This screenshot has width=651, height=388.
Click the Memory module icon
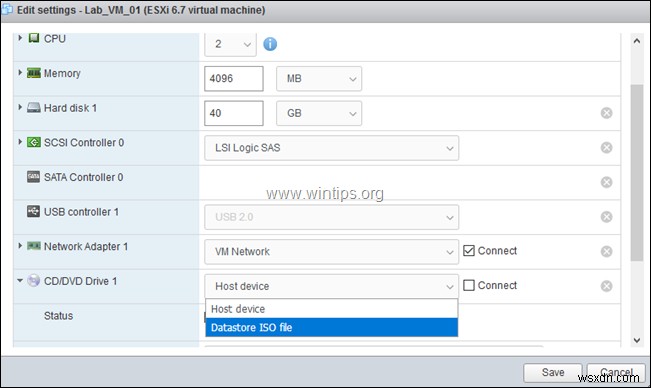pos(34,73)
